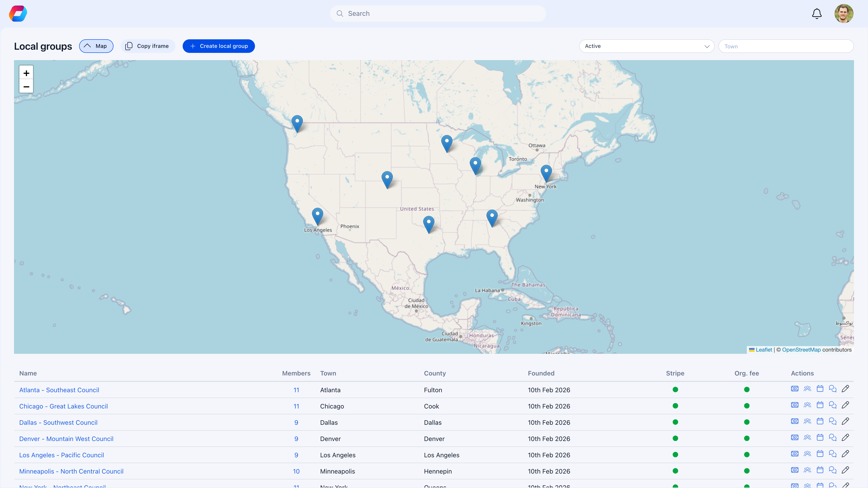The width and height of the screenshot is (868, 488).
Task: Zoom in with the map plus control
Action: tap(26, 73)
